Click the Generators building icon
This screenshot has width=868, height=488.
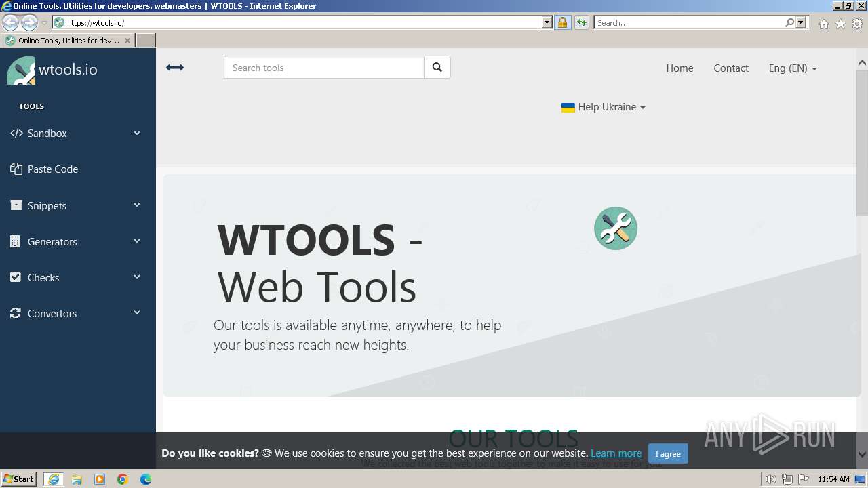coord(16,241)
